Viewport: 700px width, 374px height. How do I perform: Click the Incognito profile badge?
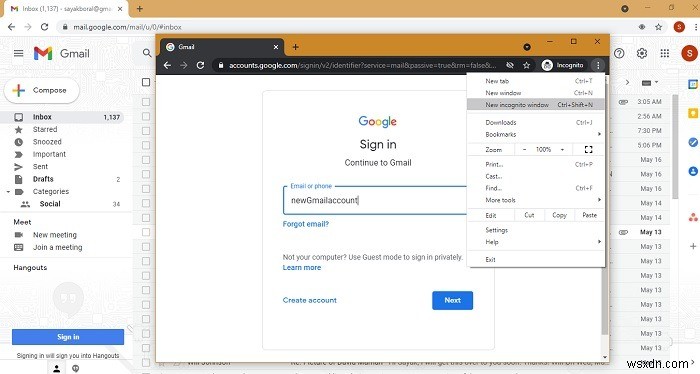563,65
